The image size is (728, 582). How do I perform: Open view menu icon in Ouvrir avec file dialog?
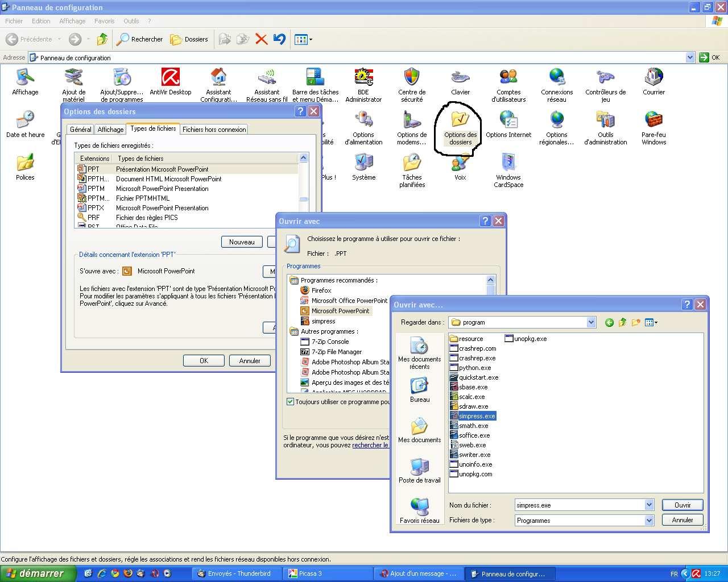click(x=651, y=322)
